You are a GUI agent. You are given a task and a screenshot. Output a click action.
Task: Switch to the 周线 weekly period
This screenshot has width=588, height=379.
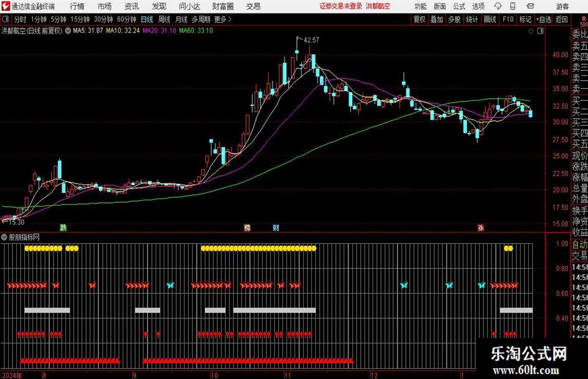tap(164, 19)
